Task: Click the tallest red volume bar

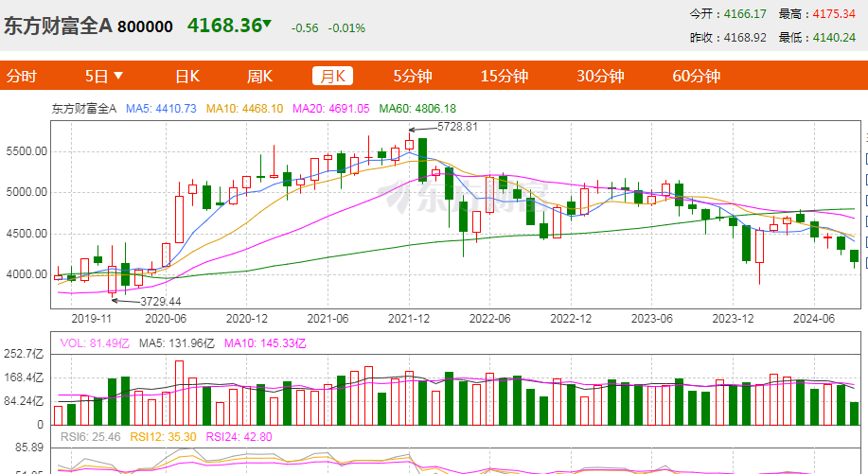Action: pos(179,393)
